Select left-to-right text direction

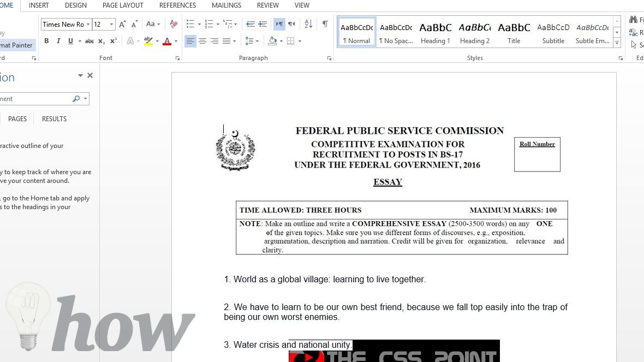click(x=279, y=24)
